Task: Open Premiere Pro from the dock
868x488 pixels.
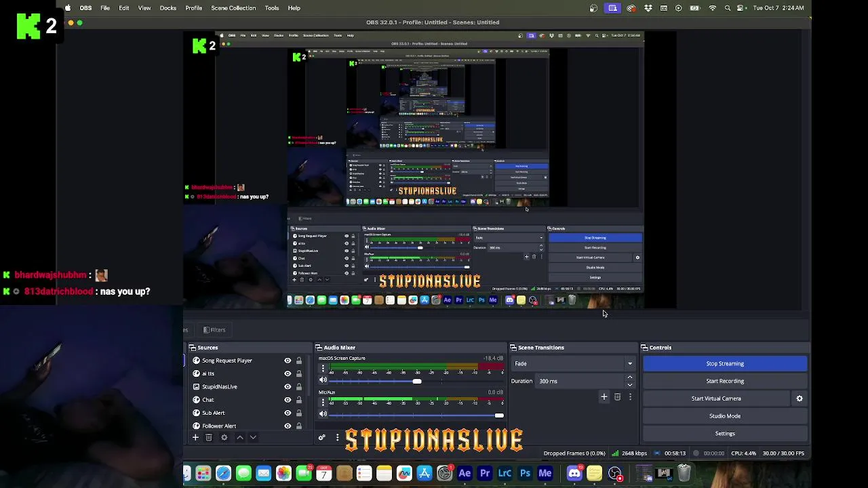Action: 485,473
